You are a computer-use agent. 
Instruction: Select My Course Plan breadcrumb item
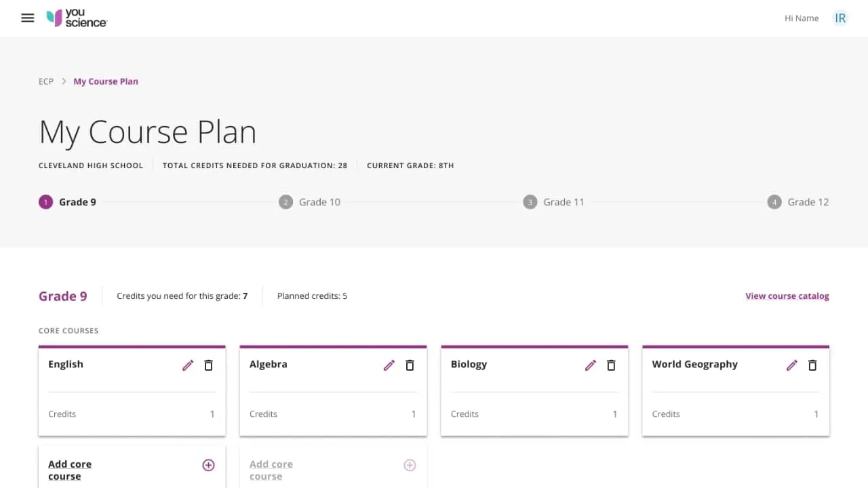106,81
